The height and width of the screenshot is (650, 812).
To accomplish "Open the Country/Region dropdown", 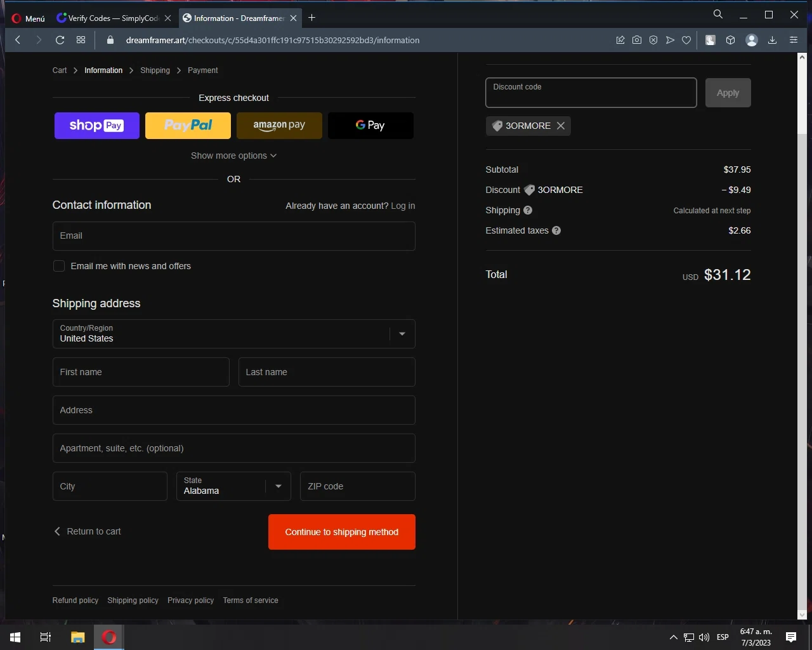I will tap(233, 334).
